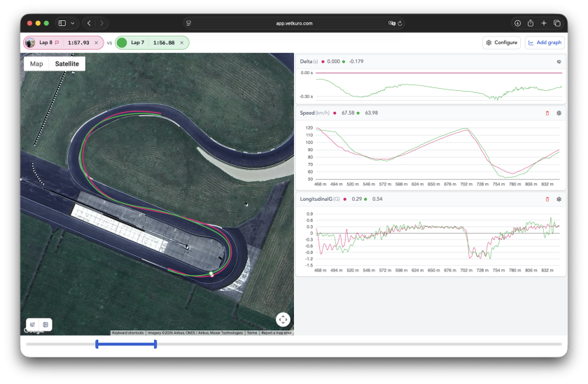Open LongitudinalG graph settings gear
Image resolution: width=588 pixels, height=384 pixels.
[x=559, y=199]
